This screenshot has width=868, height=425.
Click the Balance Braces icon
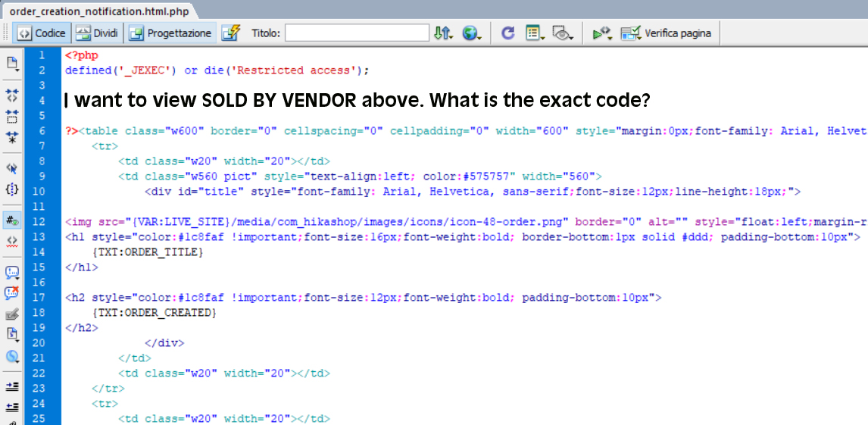click(11, 189)
